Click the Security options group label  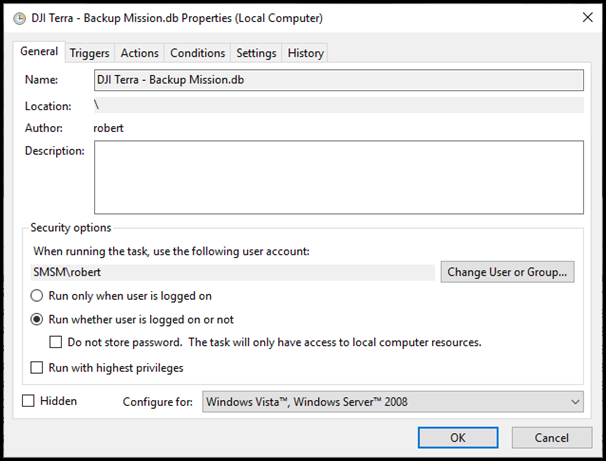(x=71, y=228)
